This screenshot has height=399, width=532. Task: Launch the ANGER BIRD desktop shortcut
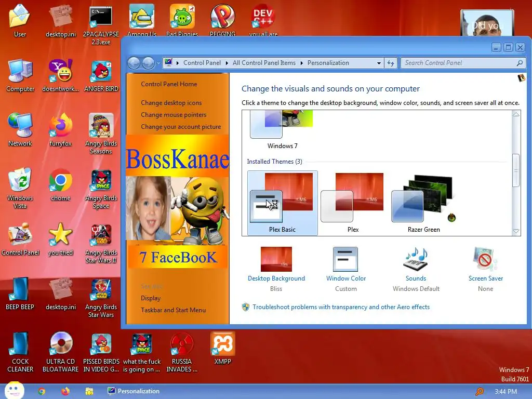click(x=101, y=75)
